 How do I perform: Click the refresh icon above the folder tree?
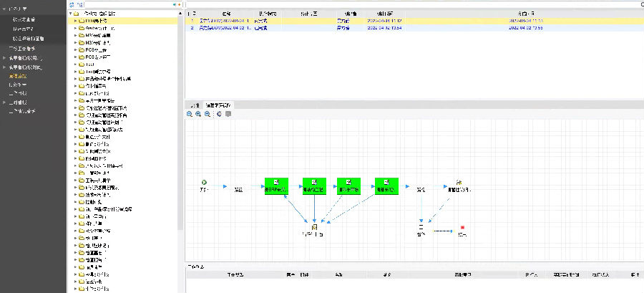tap(72, 4)
